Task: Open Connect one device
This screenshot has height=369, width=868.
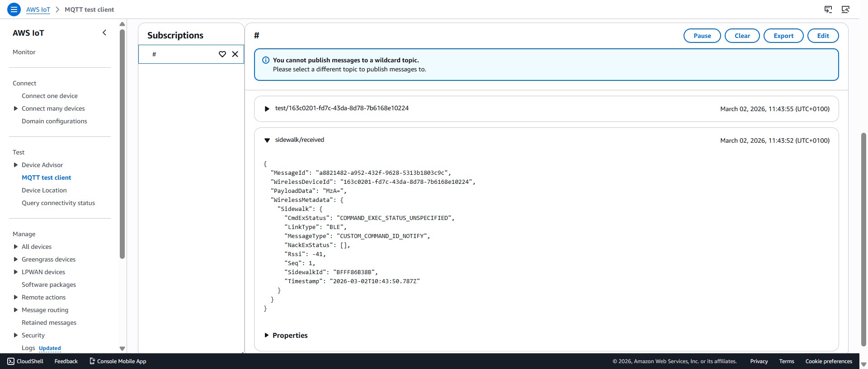Action: tap(50, 96)
